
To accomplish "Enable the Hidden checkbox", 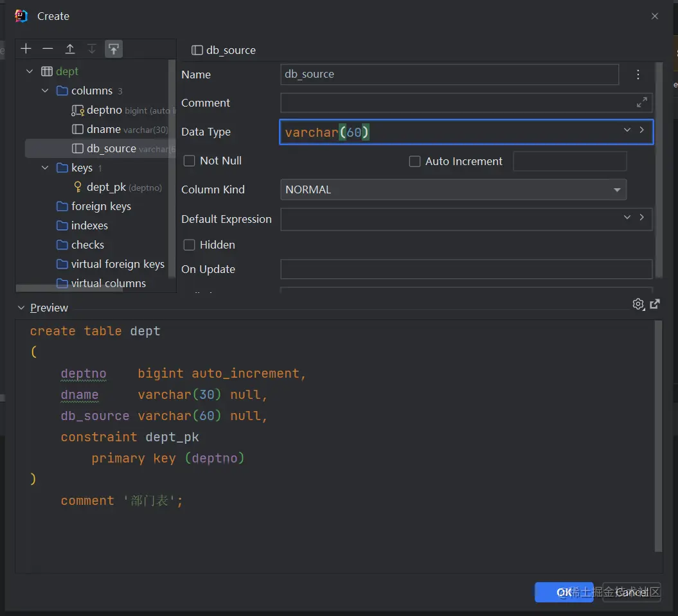I will coord(189,245).
